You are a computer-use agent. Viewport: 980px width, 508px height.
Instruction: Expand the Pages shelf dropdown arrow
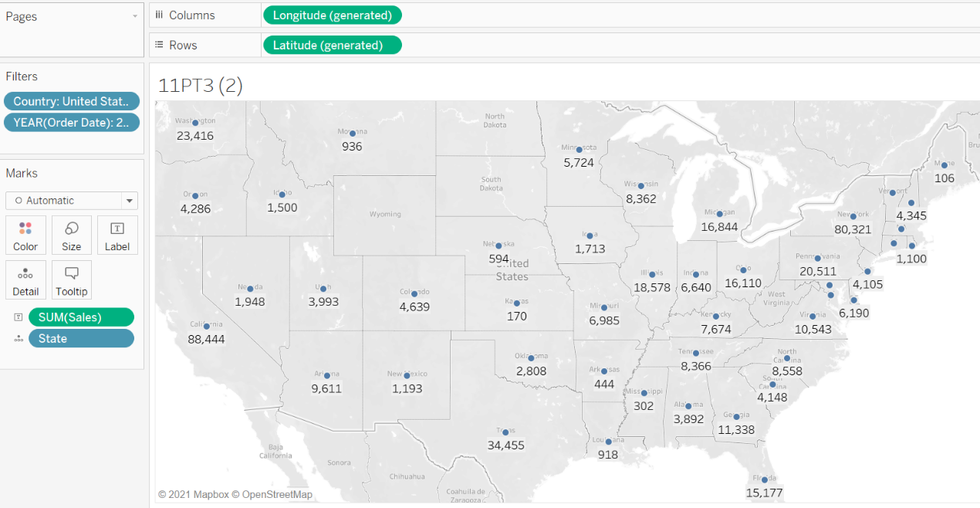(135, 16)
